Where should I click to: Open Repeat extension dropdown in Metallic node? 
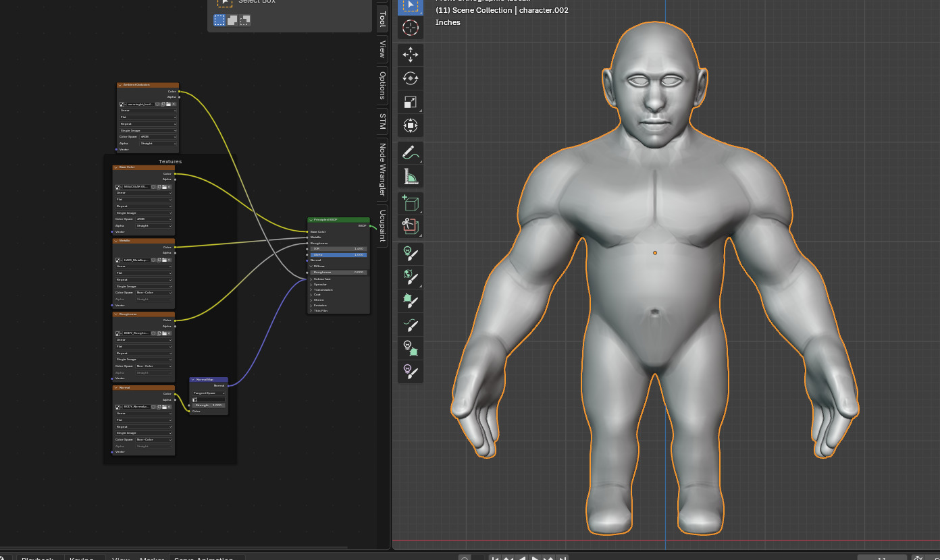tap(144, 279)
